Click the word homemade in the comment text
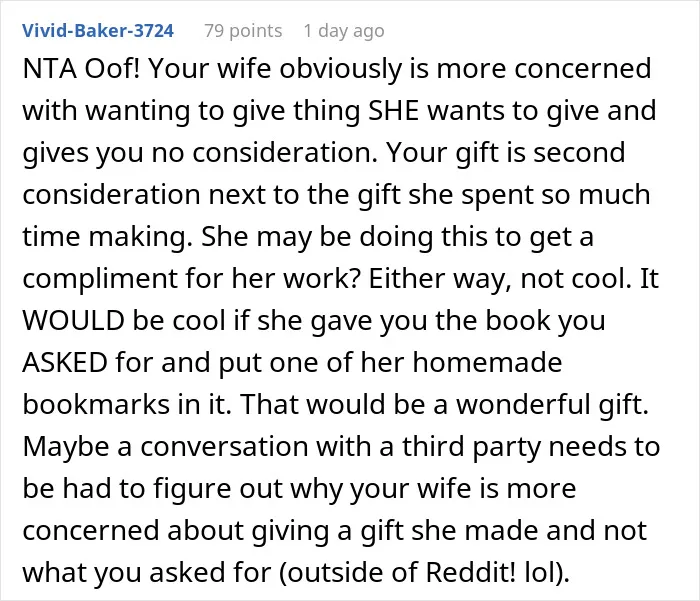Screen dimensions: 700x601 pos(487,362)
